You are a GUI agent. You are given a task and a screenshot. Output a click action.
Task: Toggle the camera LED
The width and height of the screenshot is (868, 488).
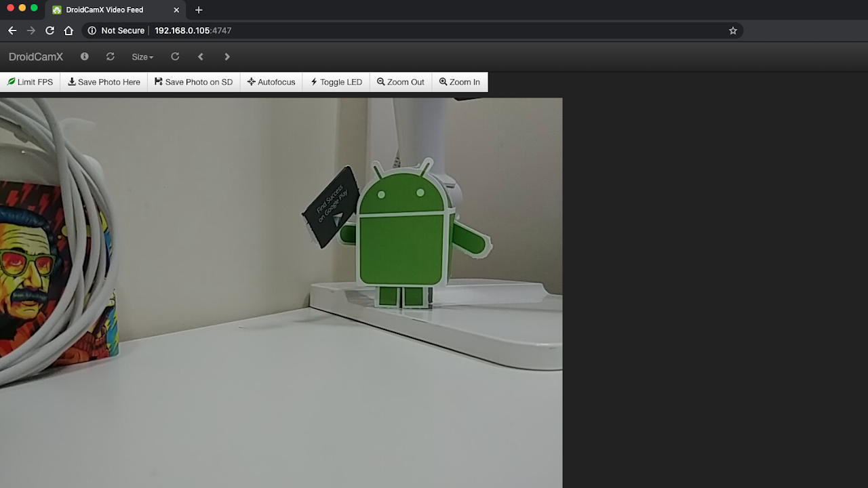[x=336, y=82]
